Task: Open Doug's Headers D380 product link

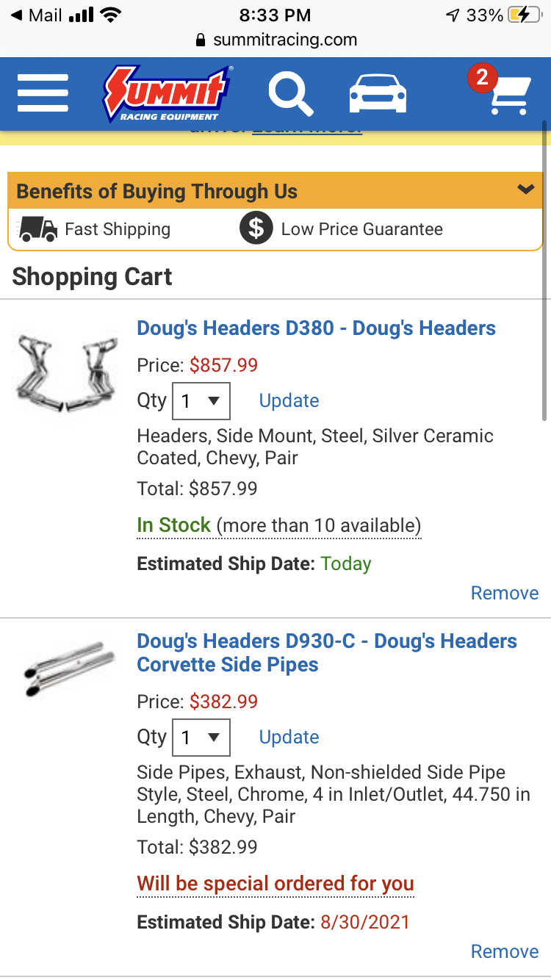Action: tap(316, 328)
